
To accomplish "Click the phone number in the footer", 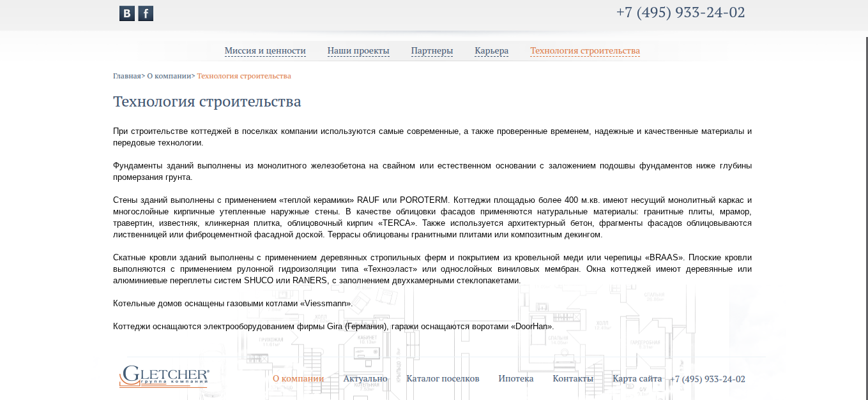I will tap(707, 379).
